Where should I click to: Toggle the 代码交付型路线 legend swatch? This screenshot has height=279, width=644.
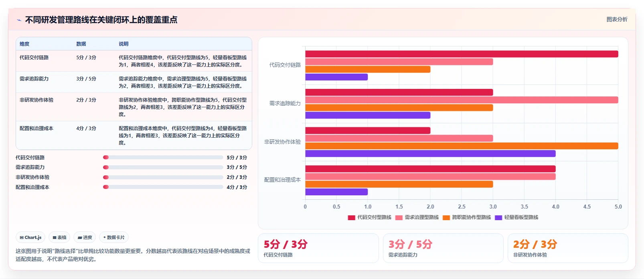(x=351, y=217)
